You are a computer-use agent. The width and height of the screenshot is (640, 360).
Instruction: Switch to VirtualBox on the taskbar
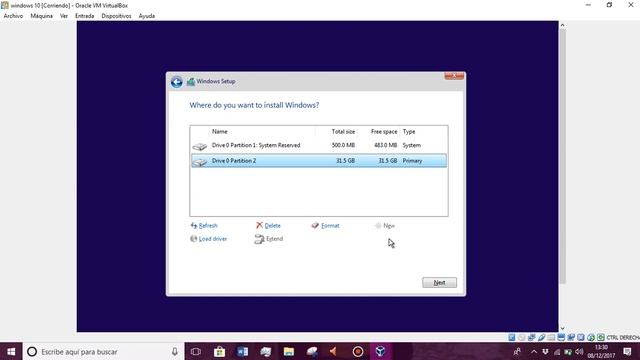point(380,351)
